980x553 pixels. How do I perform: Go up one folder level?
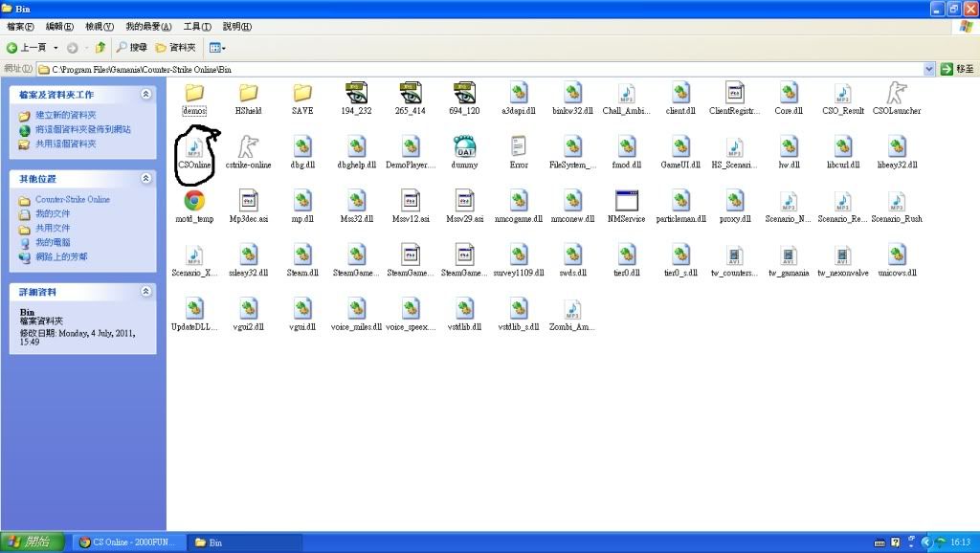100,48
